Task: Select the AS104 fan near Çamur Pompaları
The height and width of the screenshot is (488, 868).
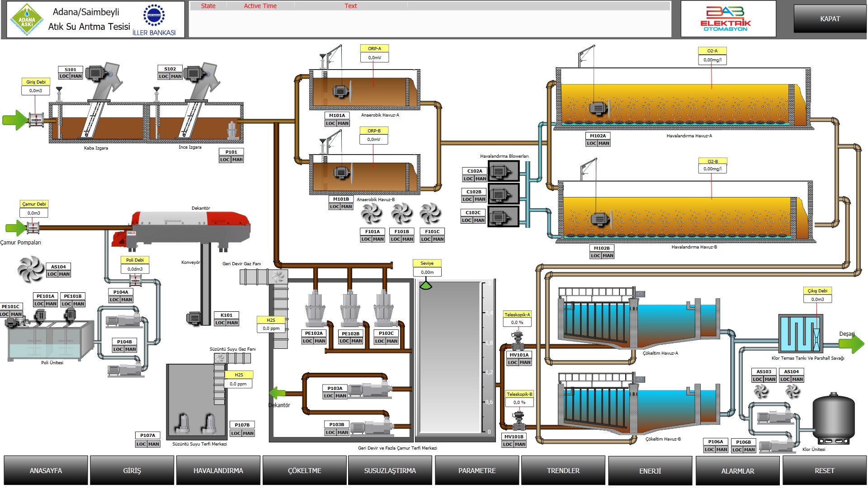Action: (31, 269)
